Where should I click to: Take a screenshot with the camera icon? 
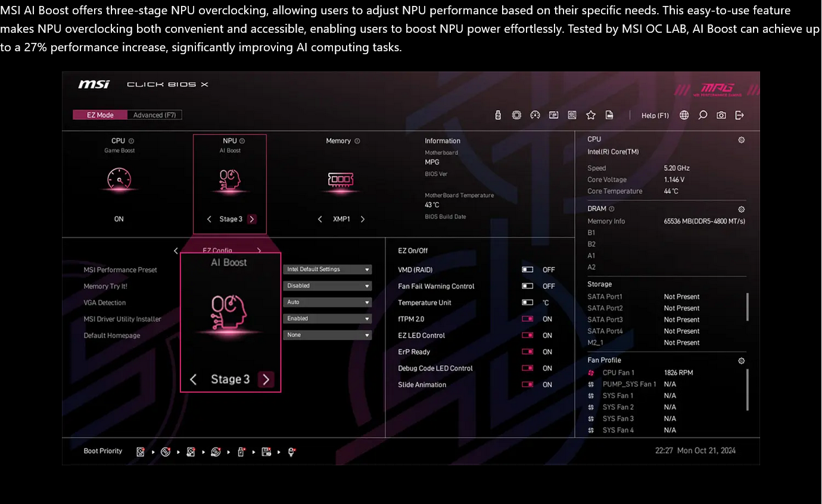(x=721, y=115)
